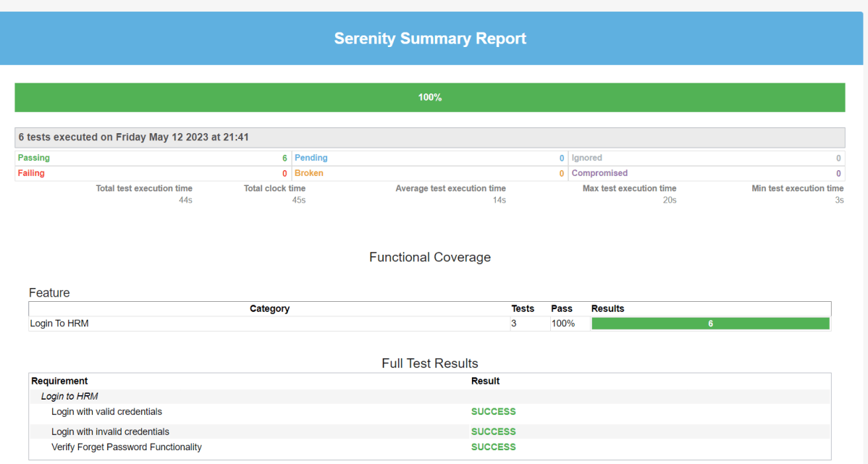Click the blue Pending label
The height and width of the screenshot is (464, 868).
click(x=311, y=158)
